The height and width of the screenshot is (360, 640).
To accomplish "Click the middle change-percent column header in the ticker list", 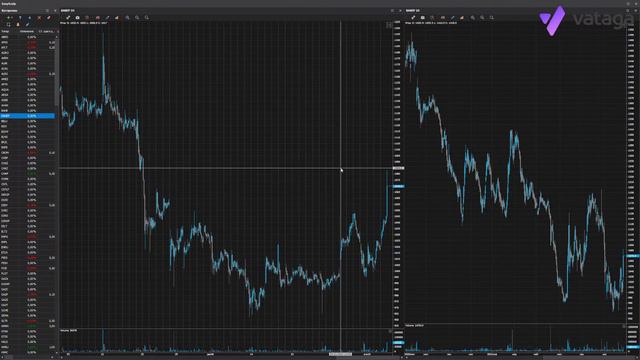I will point(27,31).
